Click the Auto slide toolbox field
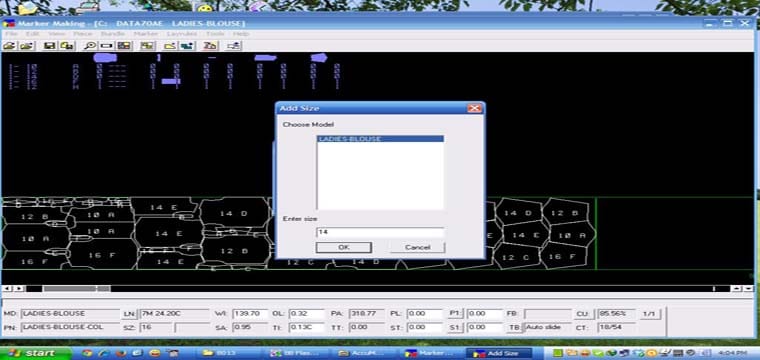760x360 pixels. (547, 328)
